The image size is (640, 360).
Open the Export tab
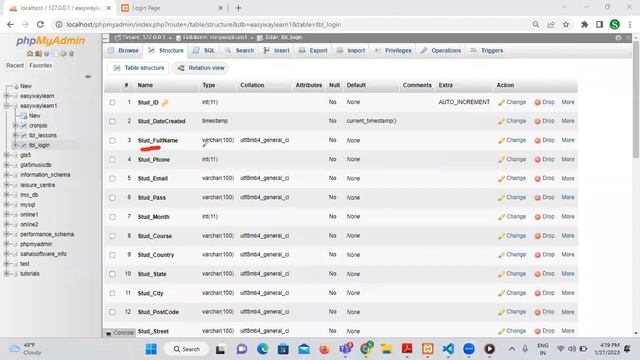[313, 51]
